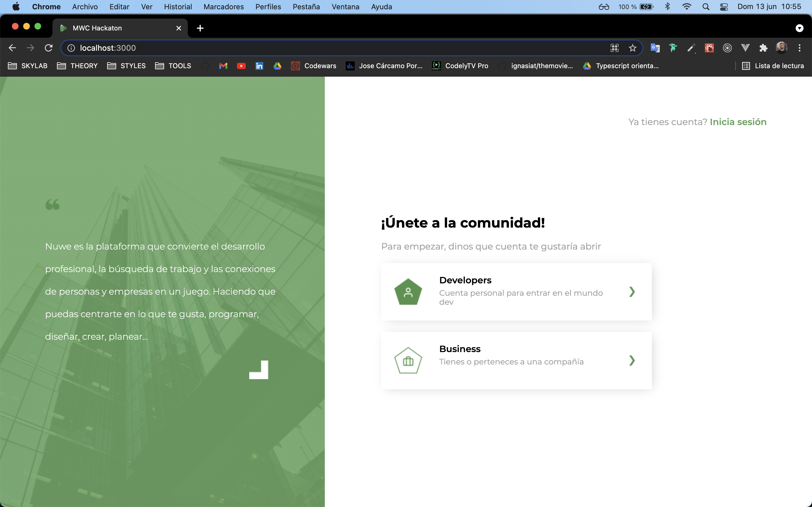Open macOS Control Center toggles
812x507 pixels.
coord(724,7)
